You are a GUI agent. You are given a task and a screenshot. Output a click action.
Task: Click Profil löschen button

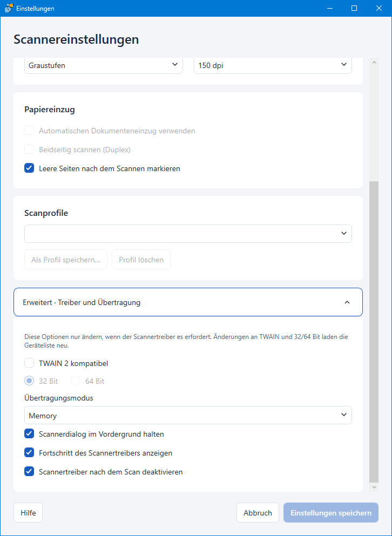(141, 260)
